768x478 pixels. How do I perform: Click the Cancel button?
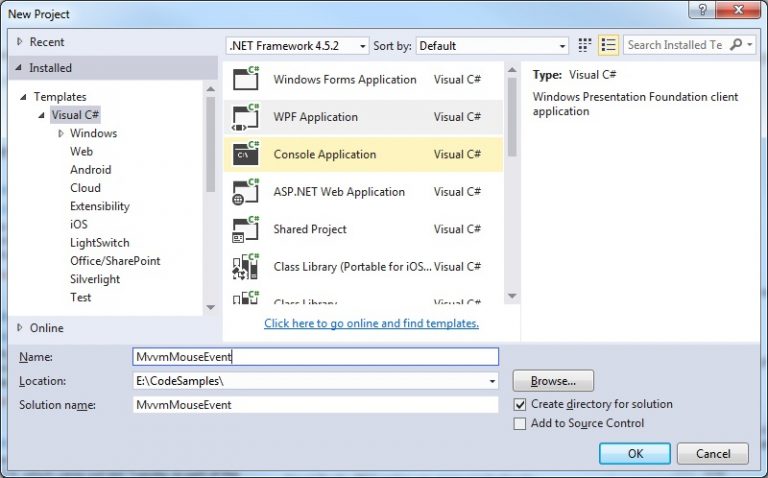click(x=713, y=454)
